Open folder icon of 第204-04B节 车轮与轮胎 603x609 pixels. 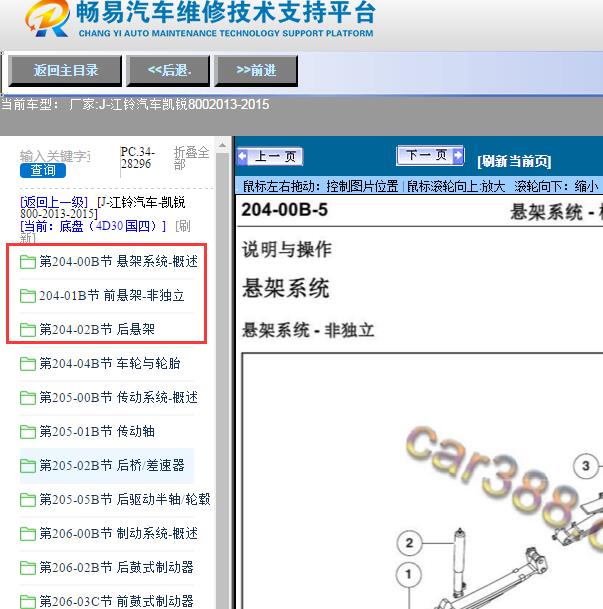point(28,364)
